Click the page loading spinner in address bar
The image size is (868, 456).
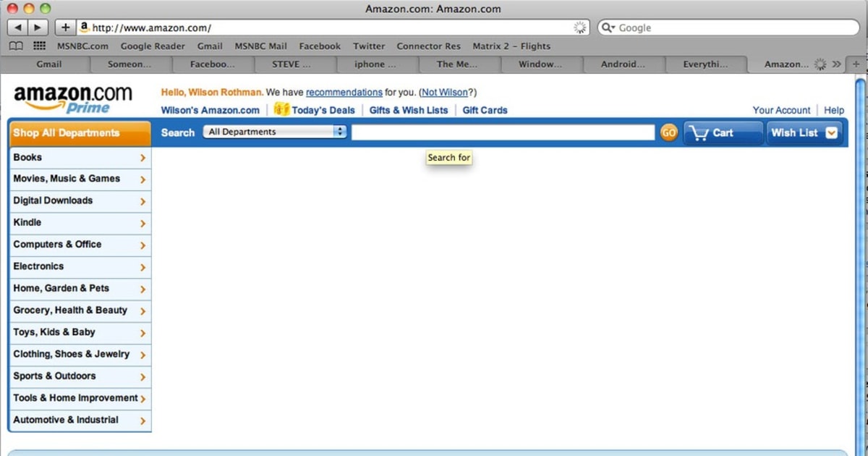point(580,28)
